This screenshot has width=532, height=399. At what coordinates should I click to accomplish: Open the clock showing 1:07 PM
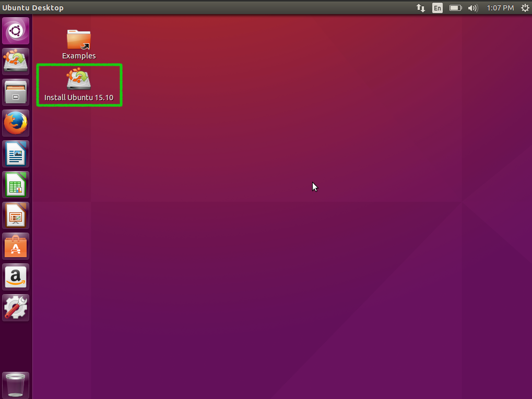point(500,8)
